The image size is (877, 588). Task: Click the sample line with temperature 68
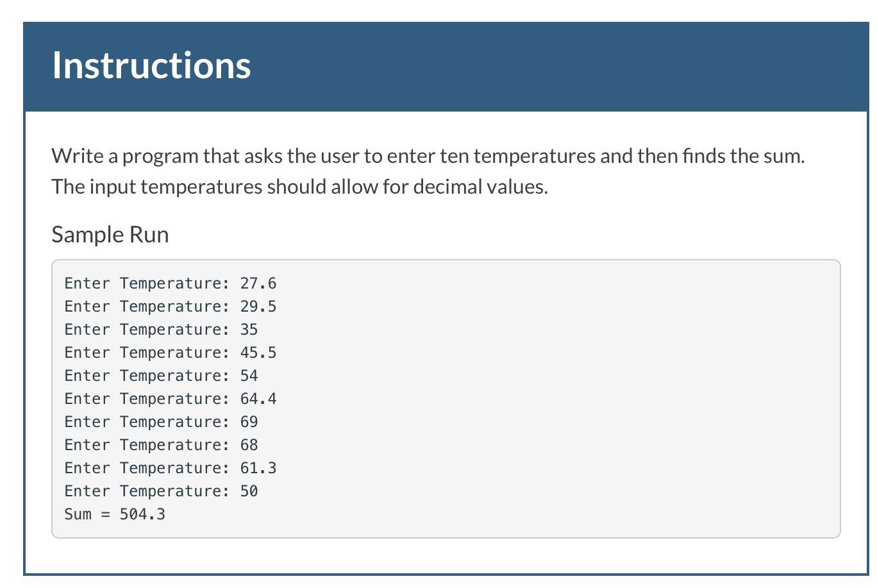click(161, 445)
